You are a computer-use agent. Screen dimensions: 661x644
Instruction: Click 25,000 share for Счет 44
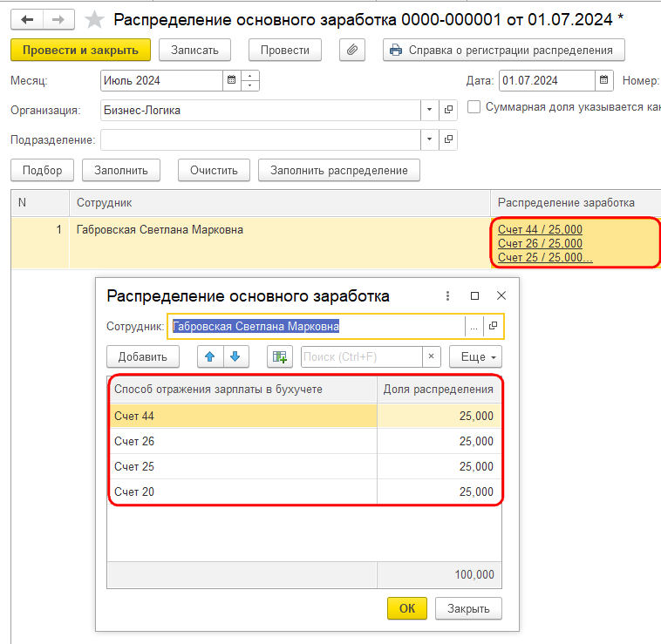point(439,417)
